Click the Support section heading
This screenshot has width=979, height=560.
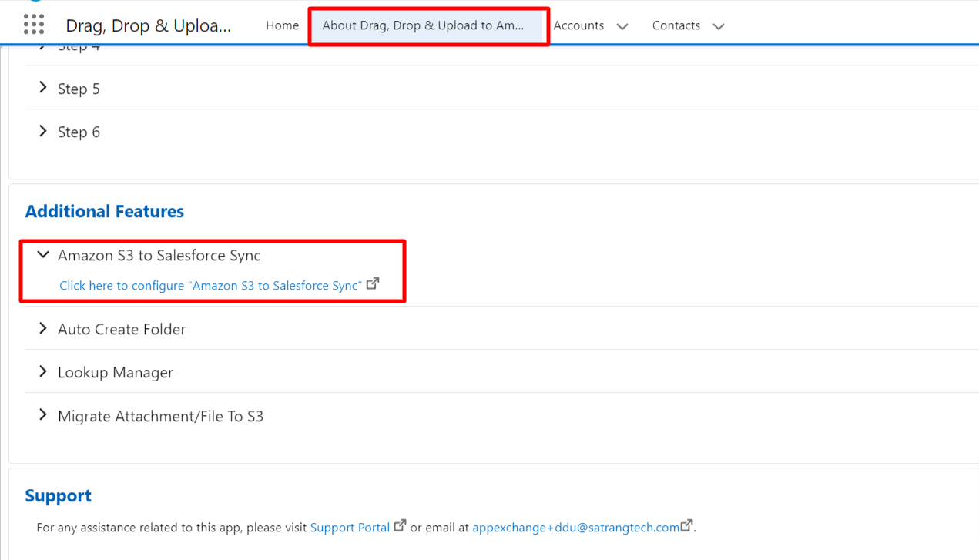pos(59,495)
